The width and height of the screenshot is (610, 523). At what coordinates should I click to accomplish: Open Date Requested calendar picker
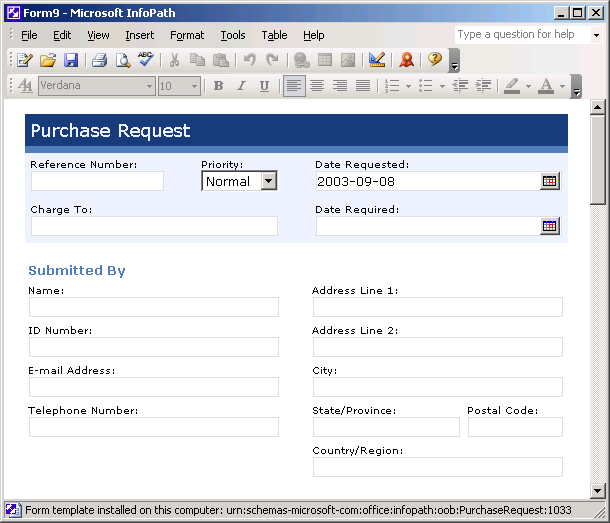550,181
